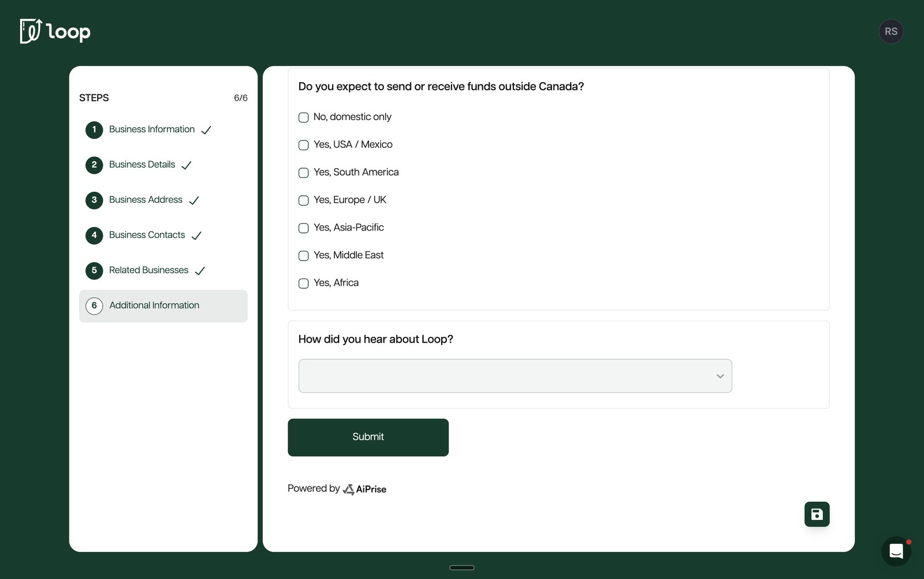Go to Business Information step

pyautogui.click(x=152, y=129)
